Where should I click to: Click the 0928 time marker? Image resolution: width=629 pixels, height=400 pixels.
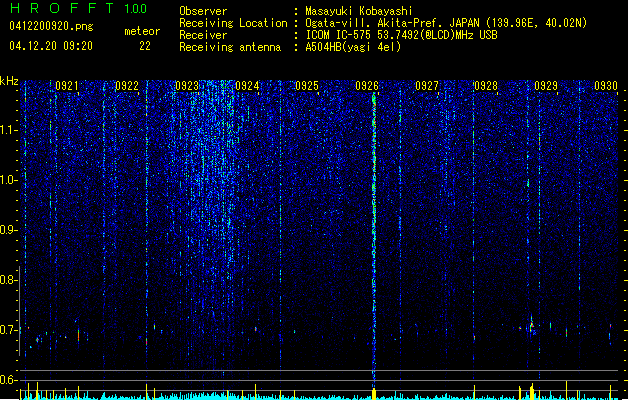coord(486,86)
